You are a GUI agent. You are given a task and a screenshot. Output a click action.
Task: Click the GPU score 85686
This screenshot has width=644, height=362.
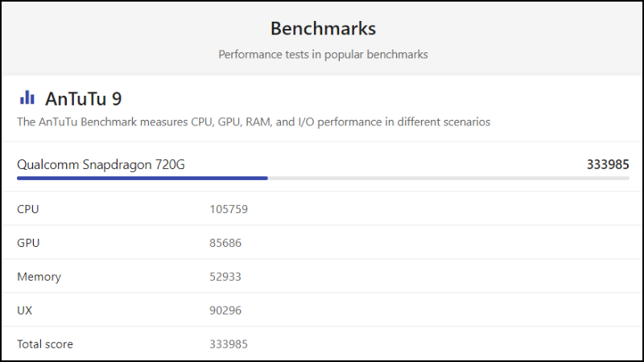[x=225, y=243]
